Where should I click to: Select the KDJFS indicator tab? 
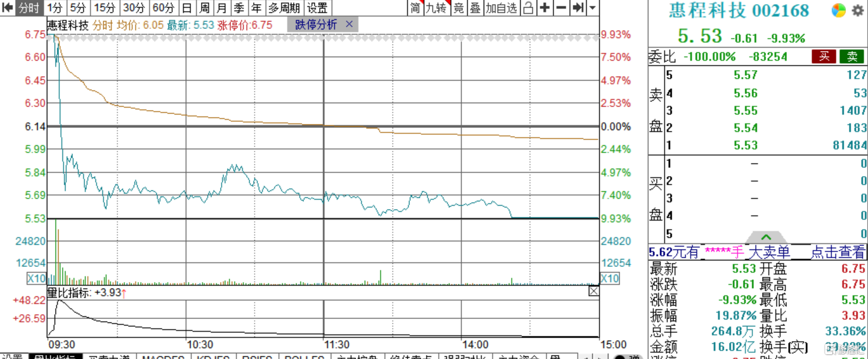pyautogui.click(x=213, y=357)
